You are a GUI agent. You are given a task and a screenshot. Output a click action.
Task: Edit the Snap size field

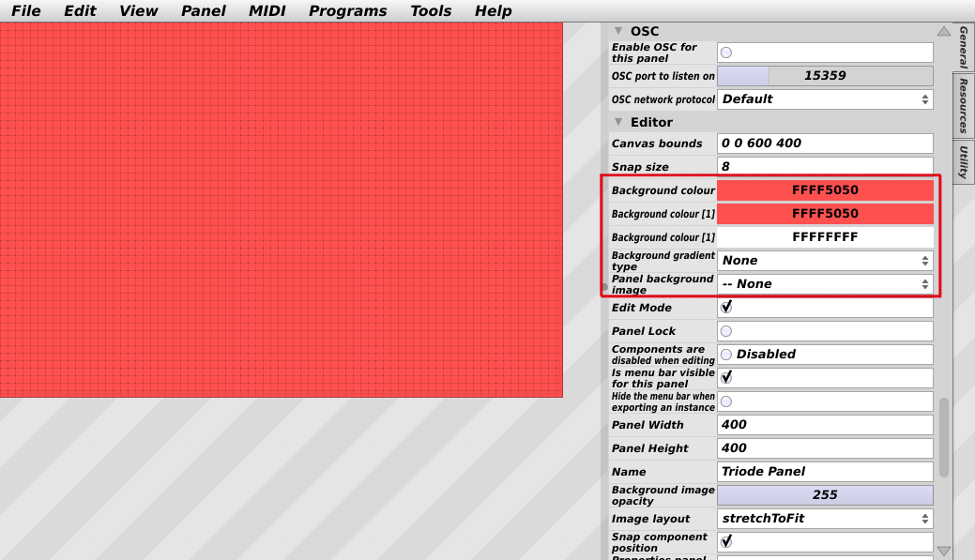point(825,167)
